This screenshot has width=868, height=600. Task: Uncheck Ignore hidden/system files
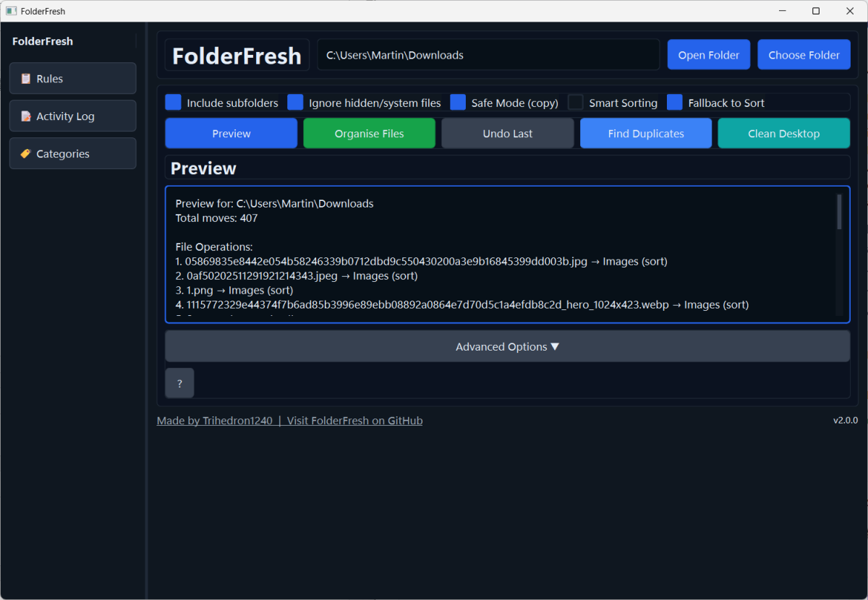pyautogui.click(x=295, y=102)
